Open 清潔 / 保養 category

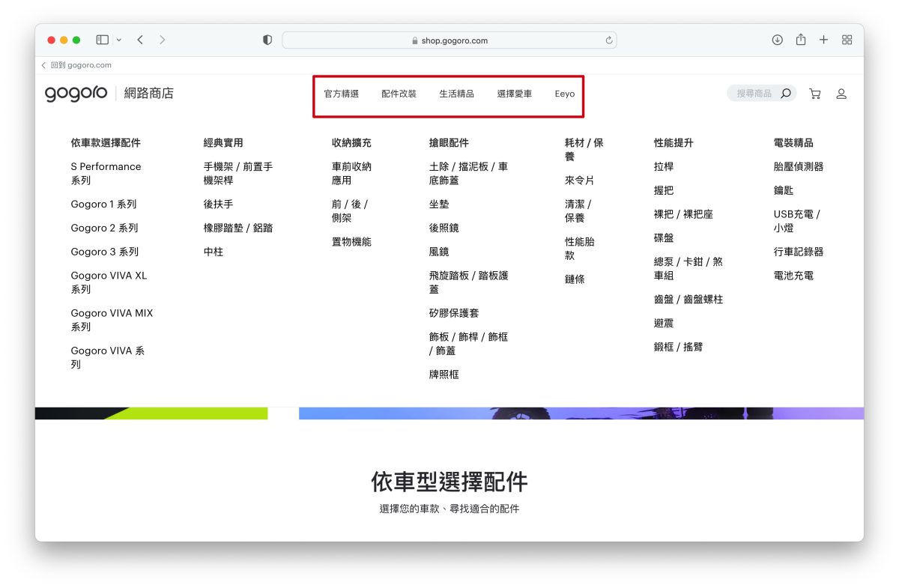click(578, 211)
